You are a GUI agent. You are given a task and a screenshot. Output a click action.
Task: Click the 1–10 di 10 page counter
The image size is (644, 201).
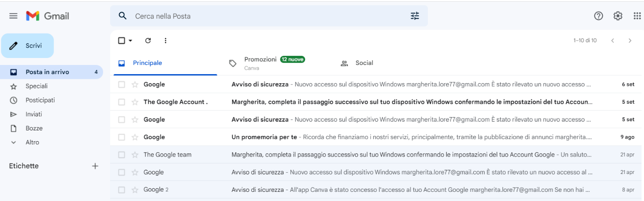click(585, 41)
